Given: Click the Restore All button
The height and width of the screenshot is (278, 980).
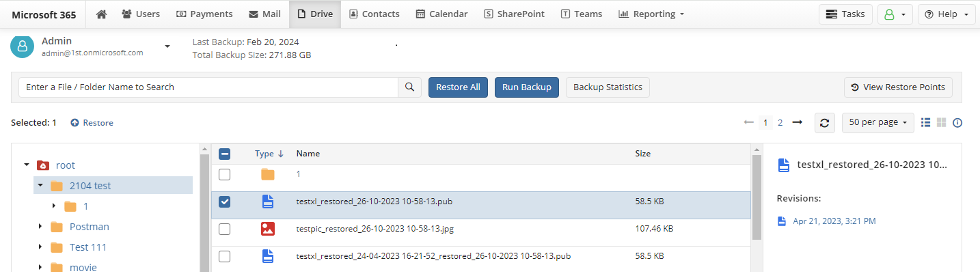Looking at the screenshot, I should pyautogui.click(x=458, y=87).
